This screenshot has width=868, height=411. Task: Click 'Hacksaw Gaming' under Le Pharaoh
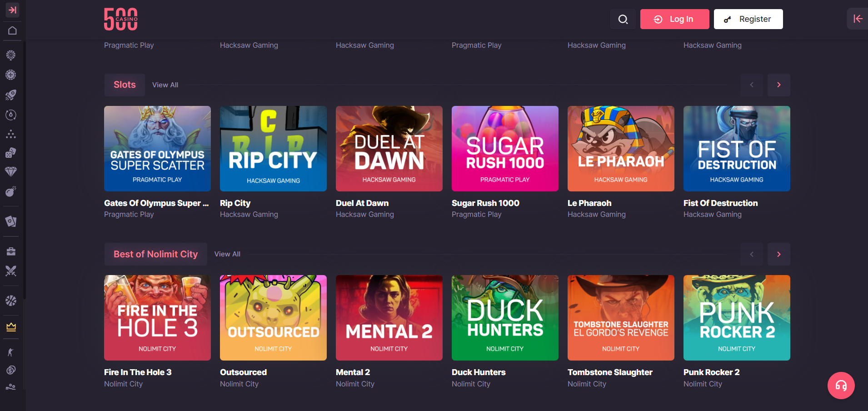coord(596,215)
